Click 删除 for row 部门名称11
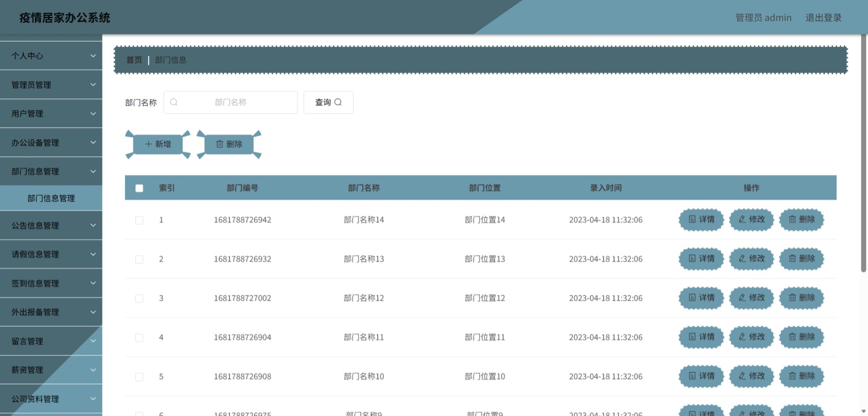 tap(802, 337)
